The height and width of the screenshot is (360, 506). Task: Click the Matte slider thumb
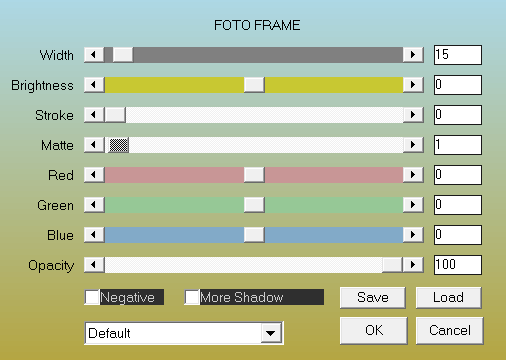[x=119, y=145]
